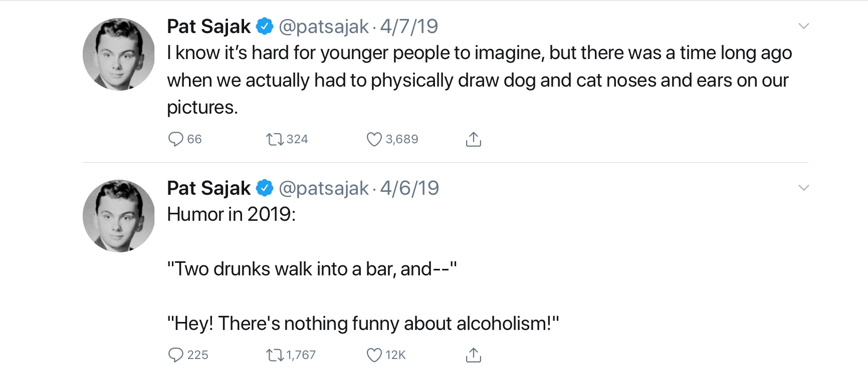Share the 4/7/19 tweet
868x373 pixels.
(x=474, y=139)
